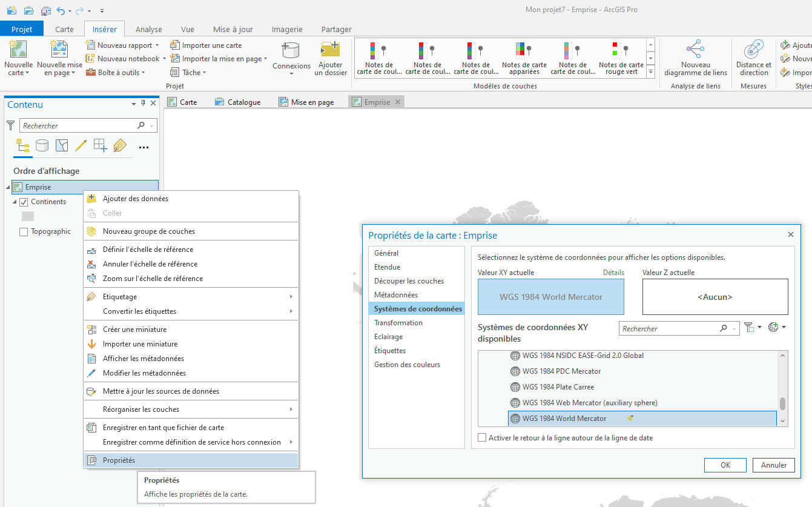Uncheck the Continents layer checkbox
This screenshot has width=812, height=507.
tap(24, 202)
